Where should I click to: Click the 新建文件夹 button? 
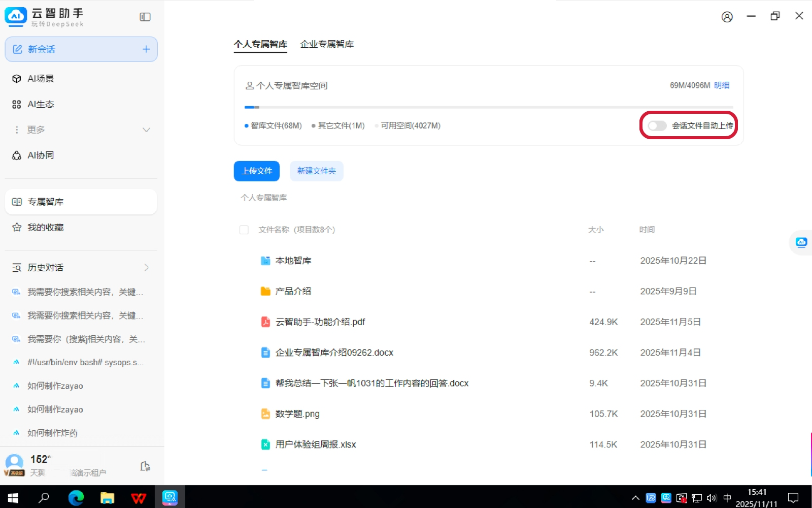click(x=316, y=171)
